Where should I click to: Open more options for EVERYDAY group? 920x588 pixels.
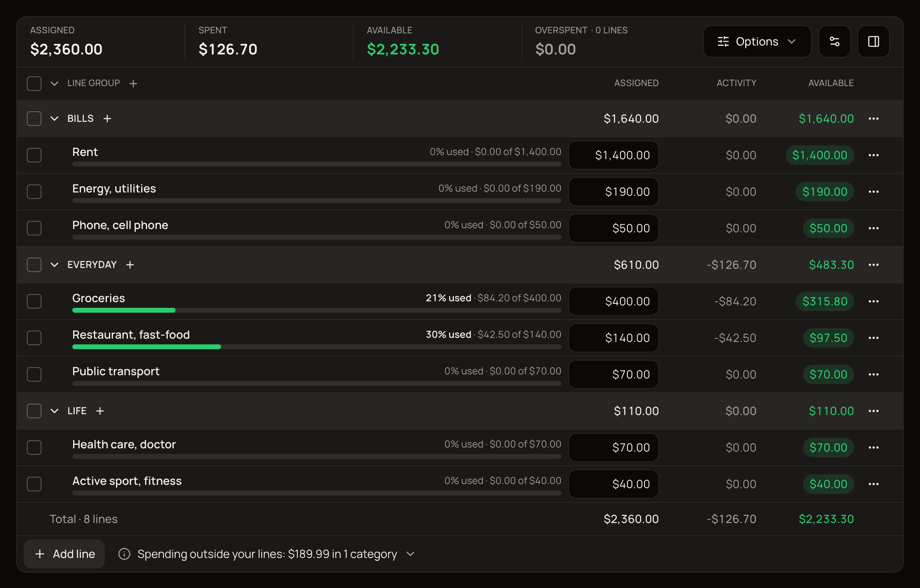pyautogui.click(x=874, y=265)
